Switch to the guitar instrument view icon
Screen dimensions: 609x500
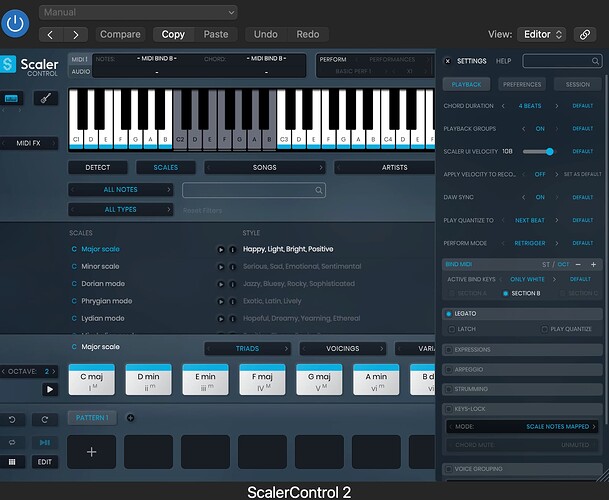click(45, 98)
